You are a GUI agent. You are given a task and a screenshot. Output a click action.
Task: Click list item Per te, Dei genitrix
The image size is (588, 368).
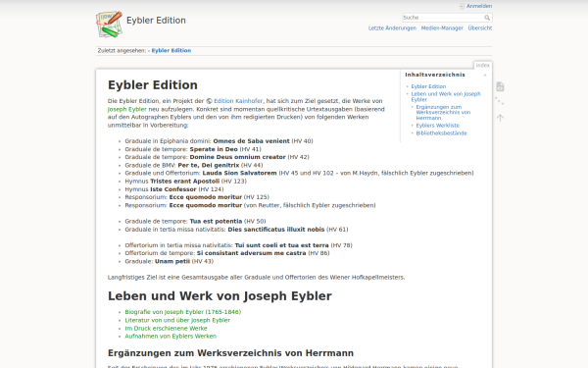tap(194, 165)
